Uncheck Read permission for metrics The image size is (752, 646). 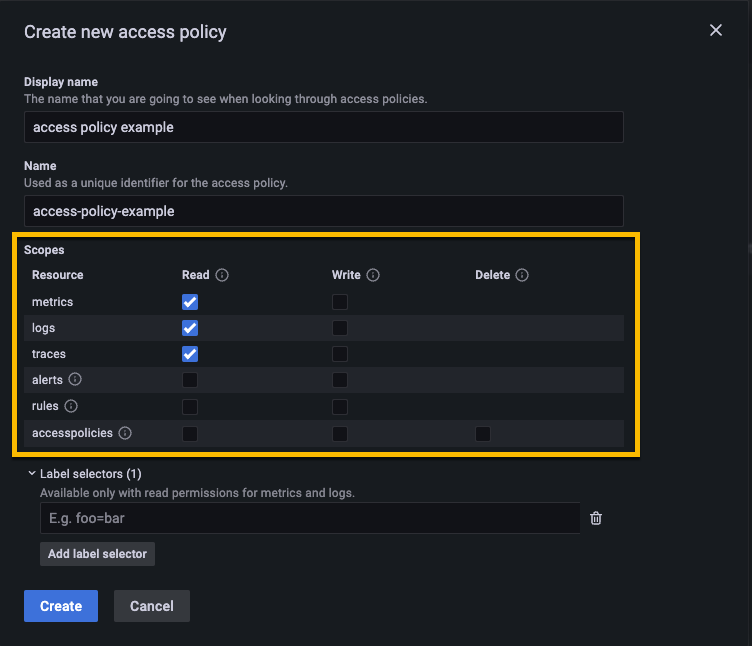(x=190, y=302)
